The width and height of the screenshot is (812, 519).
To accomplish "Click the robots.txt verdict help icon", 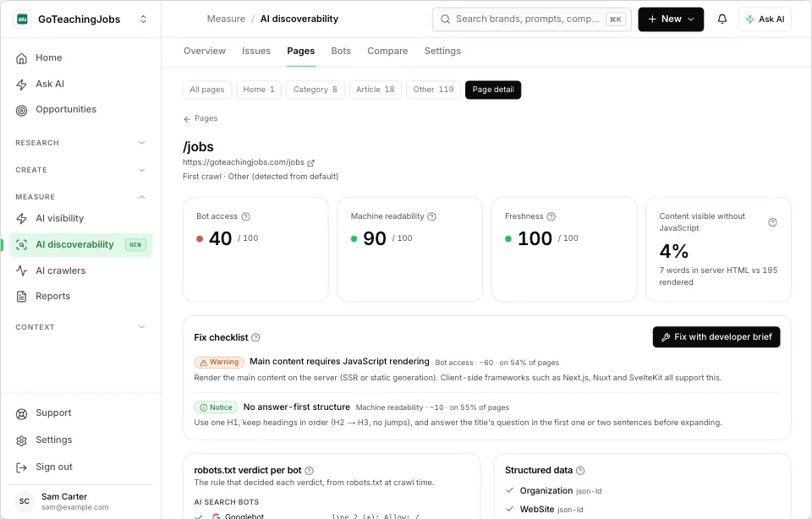I will (310, 470).
